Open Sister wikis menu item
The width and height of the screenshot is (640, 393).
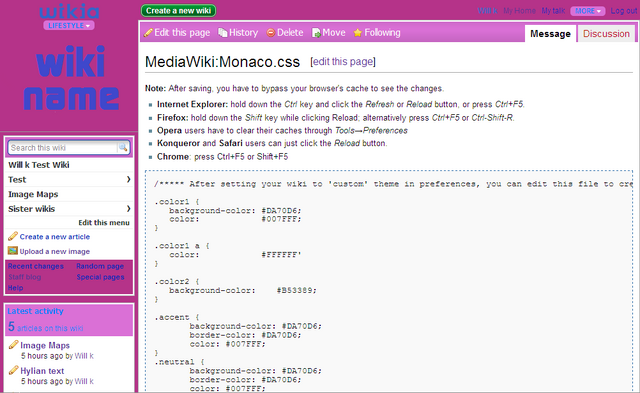point(31,209)
